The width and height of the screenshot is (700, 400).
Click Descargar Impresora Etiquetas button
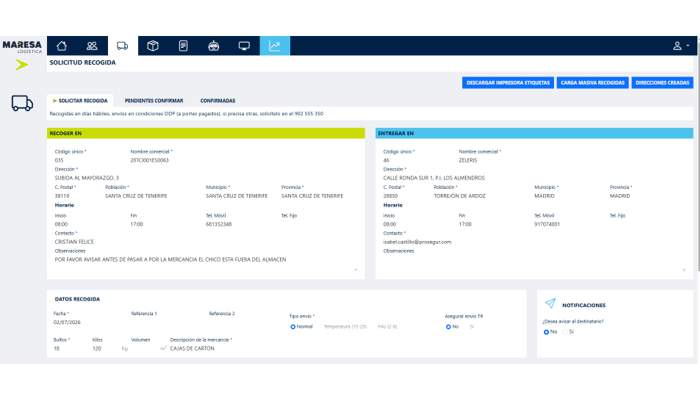pos(508,83)
